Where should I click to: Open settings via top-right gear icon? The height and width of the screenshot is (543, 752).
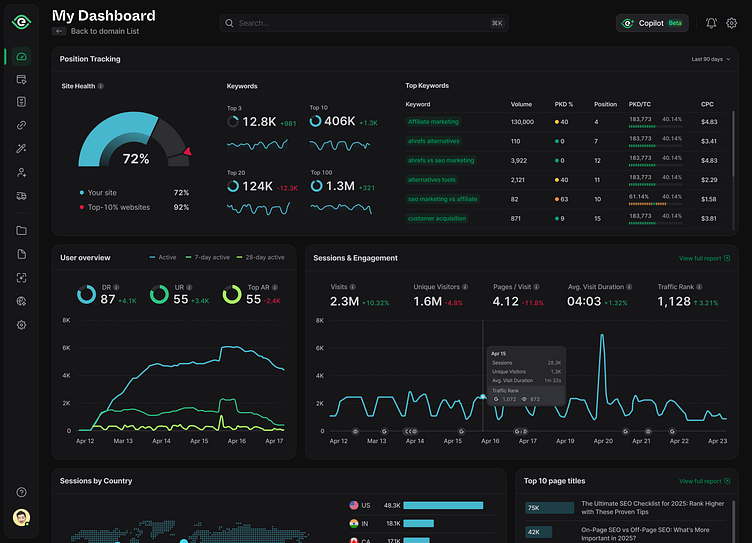(731, 23)
